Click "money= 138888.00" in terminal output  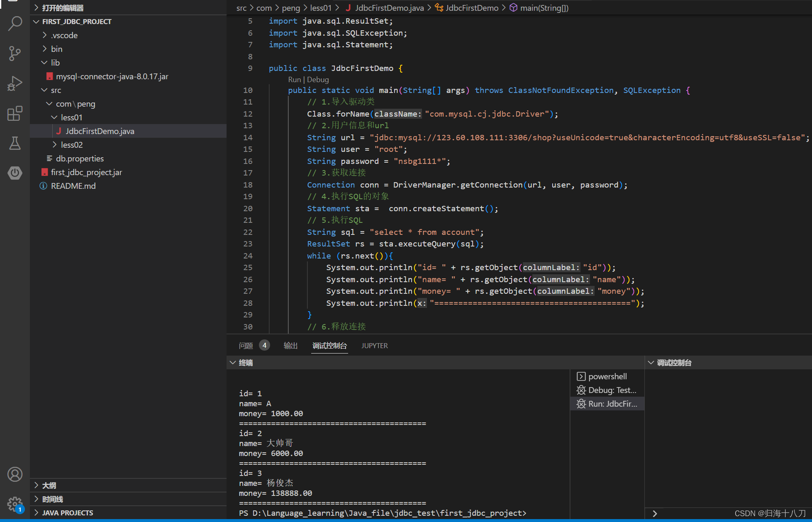coord(276,493)
